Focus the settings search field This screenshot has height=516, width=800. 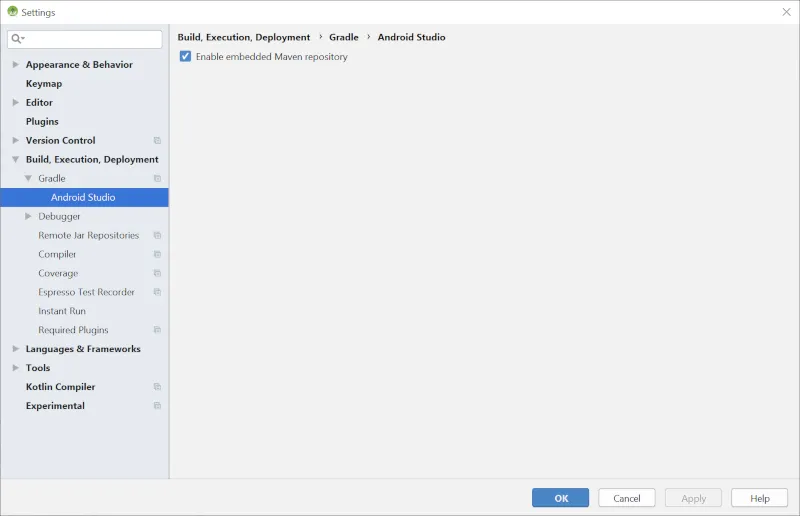coord(85,39)
